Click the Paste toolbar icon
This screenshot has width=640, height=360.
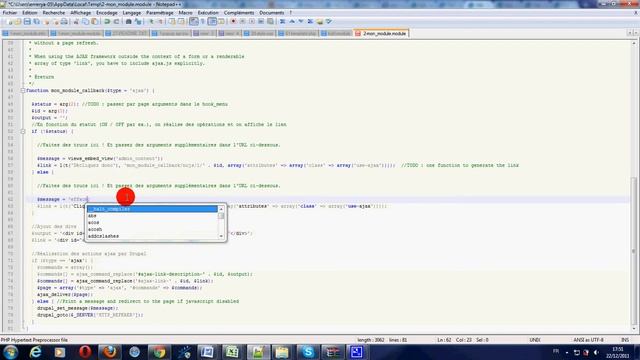[95, 21]
